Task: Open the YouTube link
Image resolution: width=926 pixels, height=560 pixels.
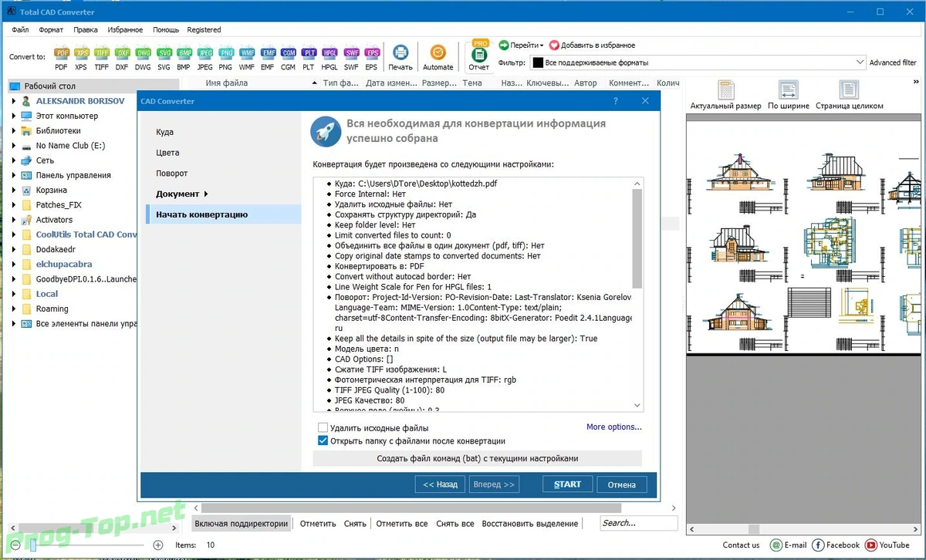Action: pos(887,545)
